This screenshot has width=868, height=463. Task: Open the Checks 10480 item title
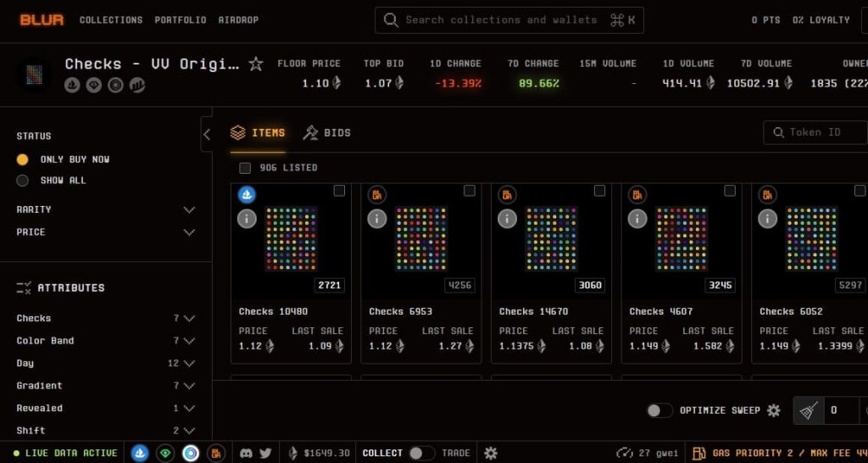pyautogui.click(x=274, y=312)
